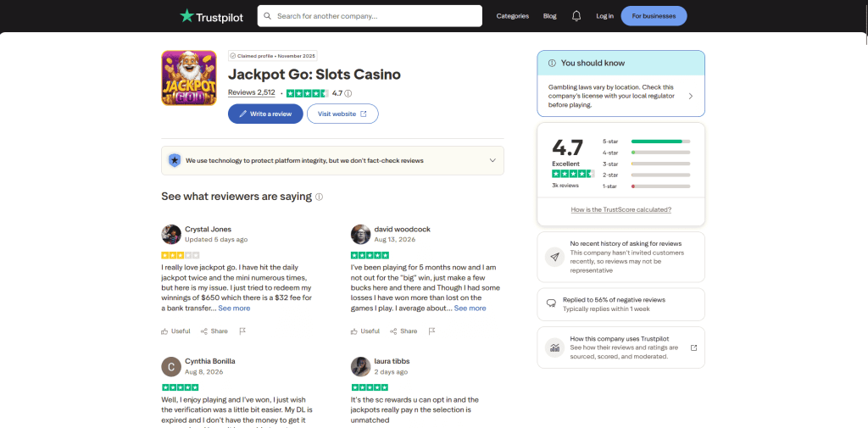Share Crystal Jones review
The width and height of the screenshot is (868, 428).
pyautogui.click(x=214, y=331)
